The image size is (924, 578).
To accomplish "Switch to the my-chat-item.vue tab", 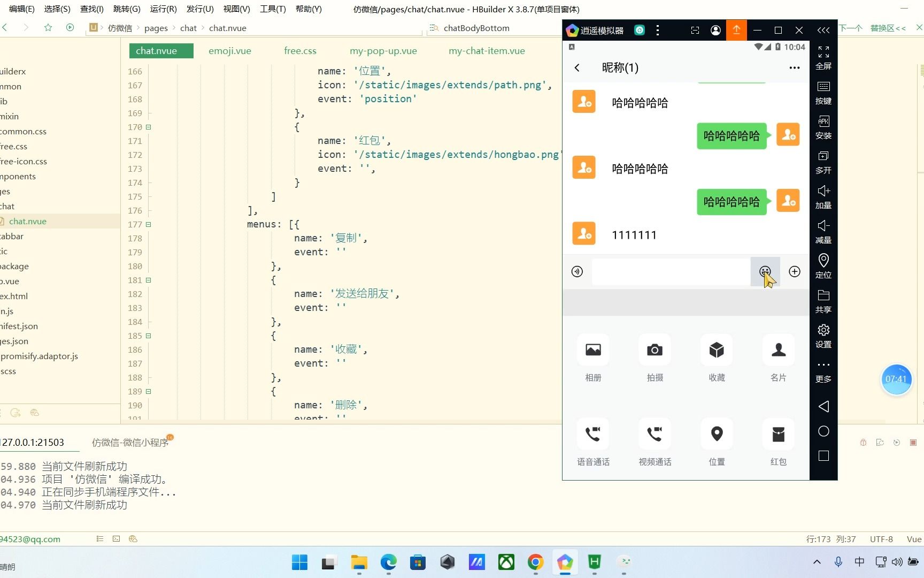I will pyautogui.click(x=487, y=51).
